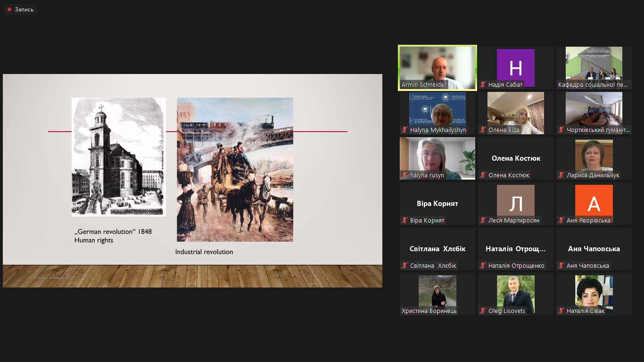This screenshot has height=362, width=644.
Task: Click muted mic icon beside Oleg Lisovets
Action: point(483,311)
